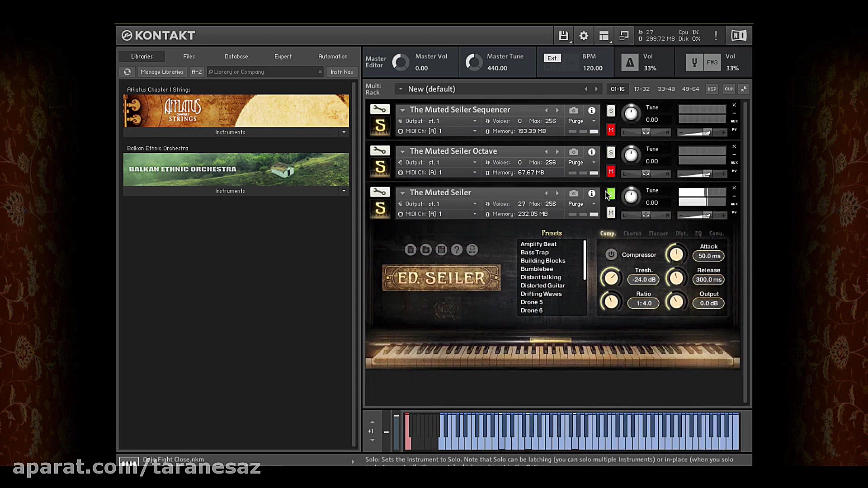Open Kontakt options gear icon
This screenshot has height=488, width=868.
click(x=584, y=36)
